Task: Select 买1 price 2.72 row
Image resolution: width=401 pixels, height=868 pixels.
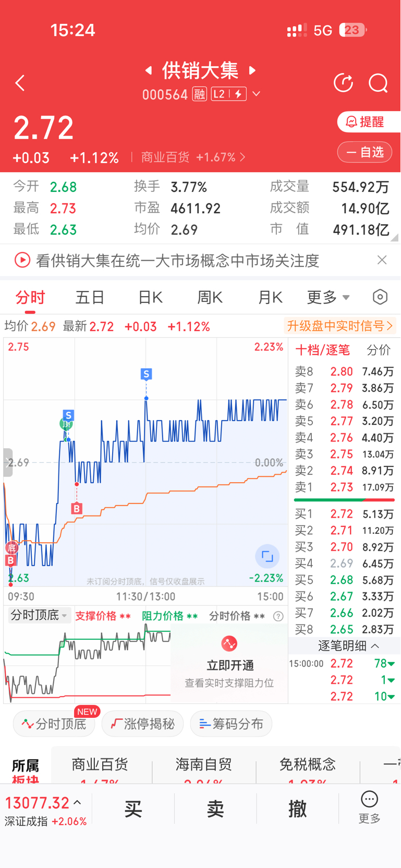Action: coord(345,514)
